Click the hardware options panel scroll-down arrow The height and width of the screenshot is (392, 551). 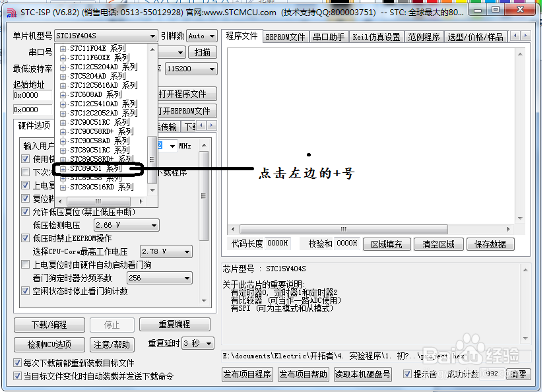204,301
